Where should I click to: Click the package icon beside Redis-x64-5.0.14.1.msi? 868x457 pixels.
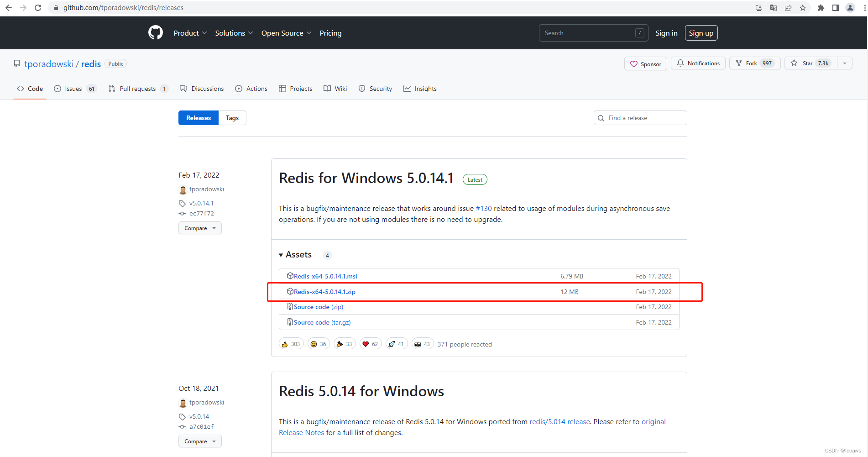[x=290, y=276]
